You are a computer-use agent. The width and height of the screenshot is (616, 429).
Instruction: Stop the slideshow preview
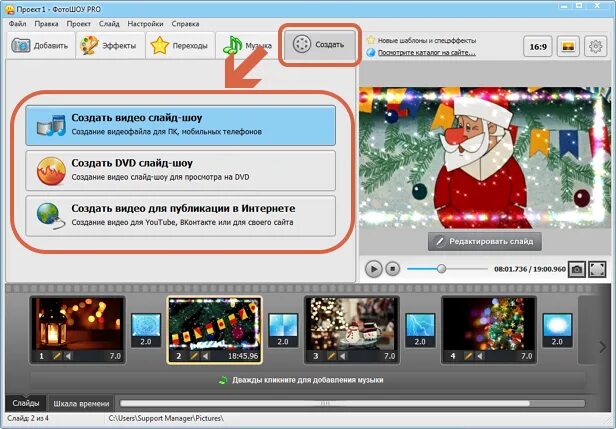click(392, 269)
